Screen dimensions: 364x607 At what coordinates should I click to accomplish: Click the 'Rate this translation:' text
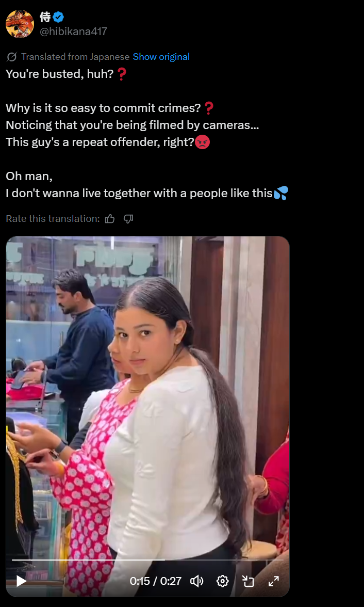coord(53,219)
